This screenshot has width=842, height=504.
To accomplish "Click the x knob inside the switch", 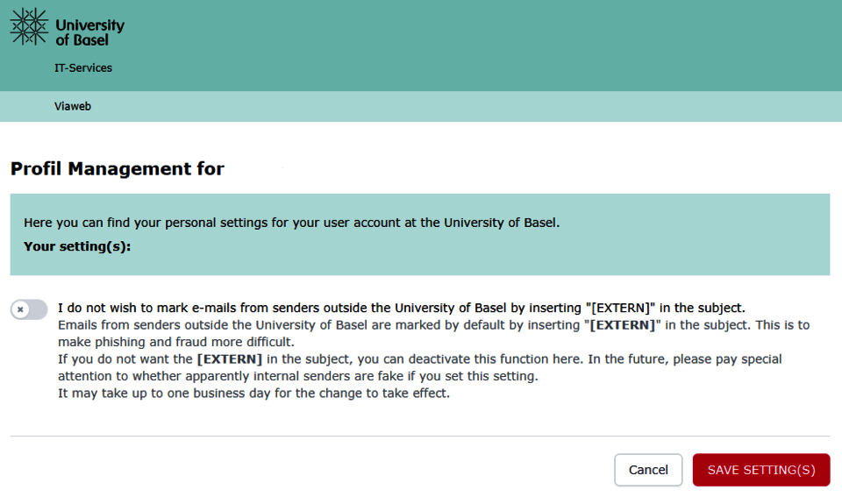I will (x=20, y=309).
